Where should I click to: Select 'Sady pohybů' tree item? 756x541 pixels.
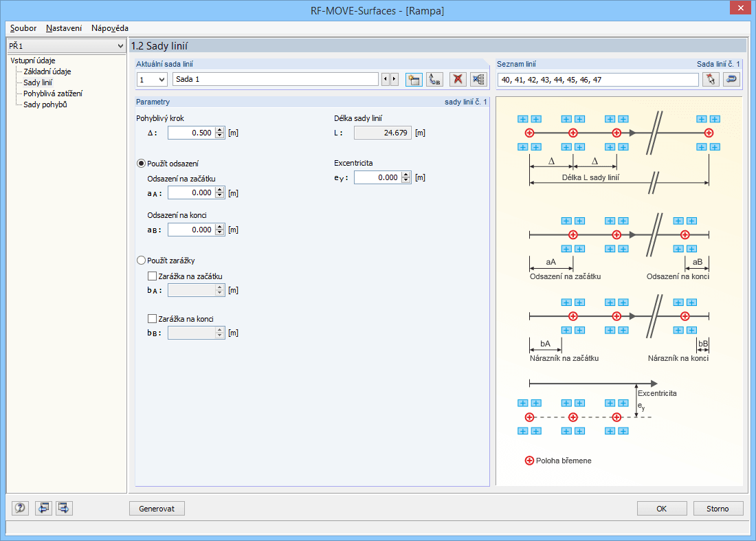(45, 104)
